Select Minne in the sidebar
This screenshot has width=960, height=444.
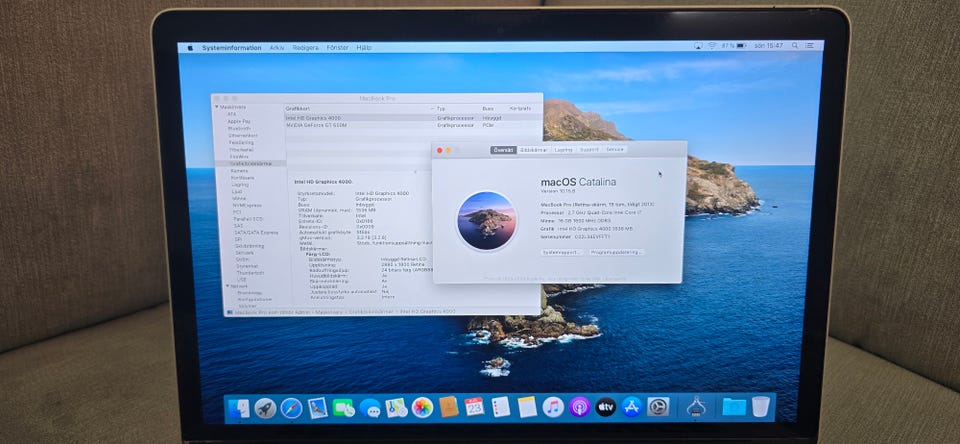(x=239, y=198)
